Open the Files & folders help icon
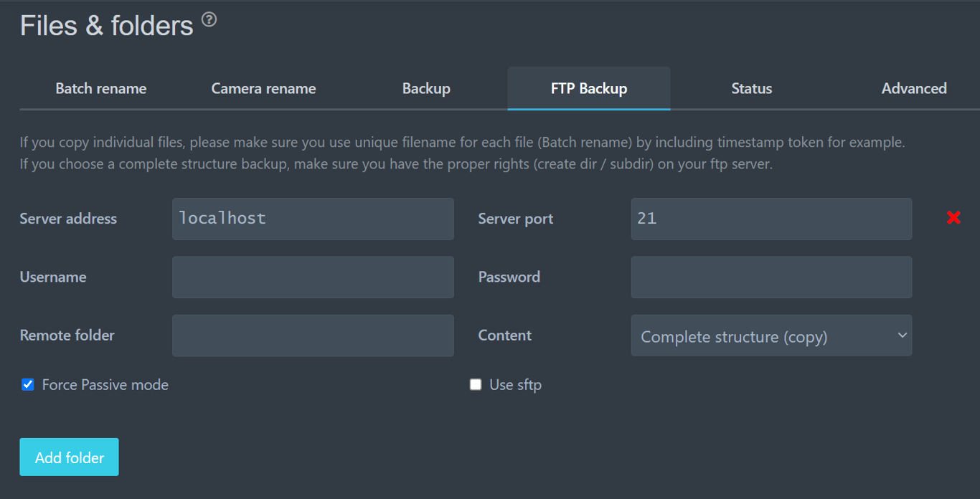980x499 pixels. [x=209, y=20]
